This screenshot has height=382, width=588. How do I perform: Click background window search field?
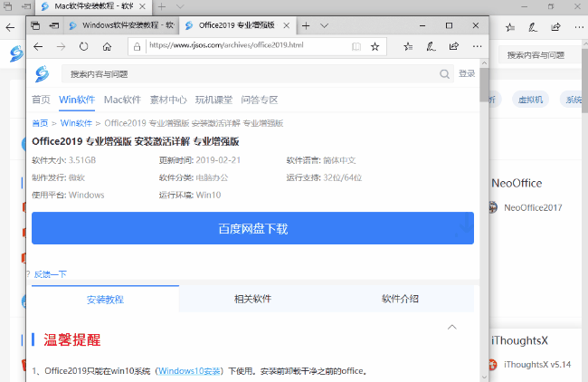(x=538, y=55)
